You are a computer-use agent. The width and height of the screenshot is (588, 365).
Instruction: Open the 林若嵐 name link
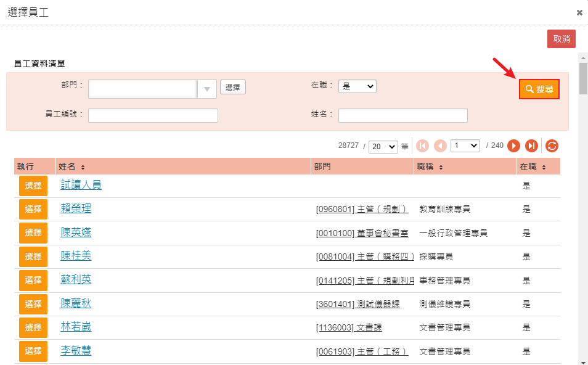[x=76, y=327]
